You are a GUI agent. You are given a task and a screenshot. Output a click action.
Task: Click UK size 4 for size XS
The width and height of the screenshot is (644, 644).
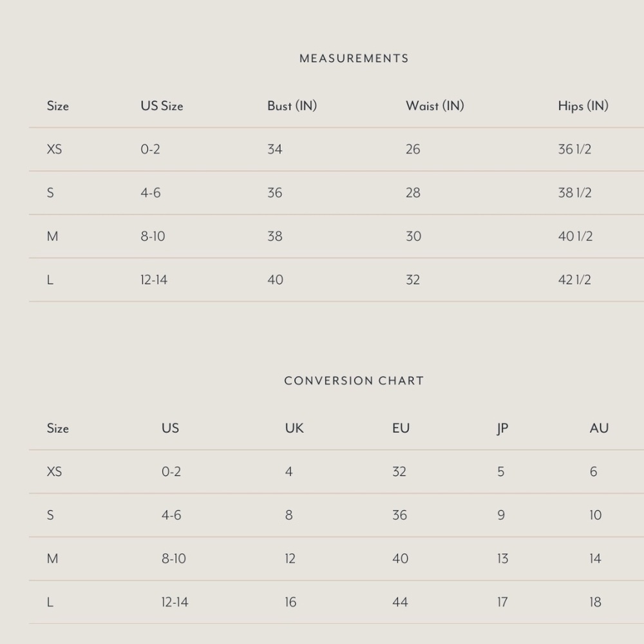(289, 471)
